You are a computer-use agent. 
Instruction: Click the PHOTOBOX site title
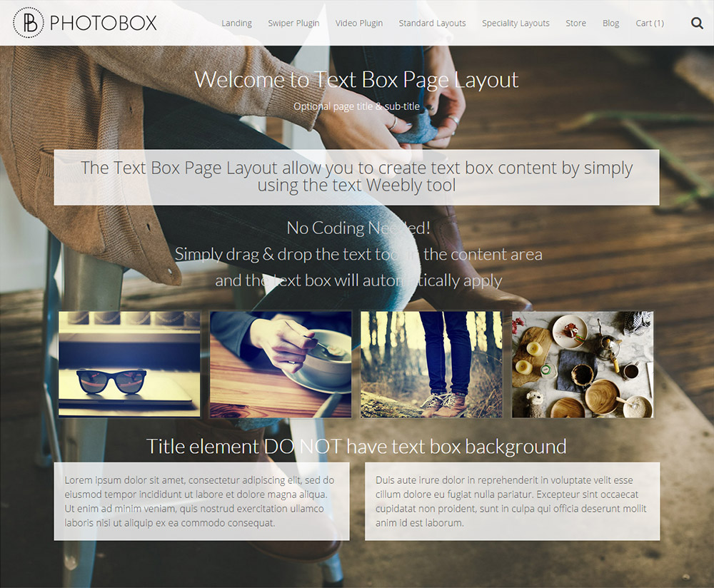[x=103, y=23]
